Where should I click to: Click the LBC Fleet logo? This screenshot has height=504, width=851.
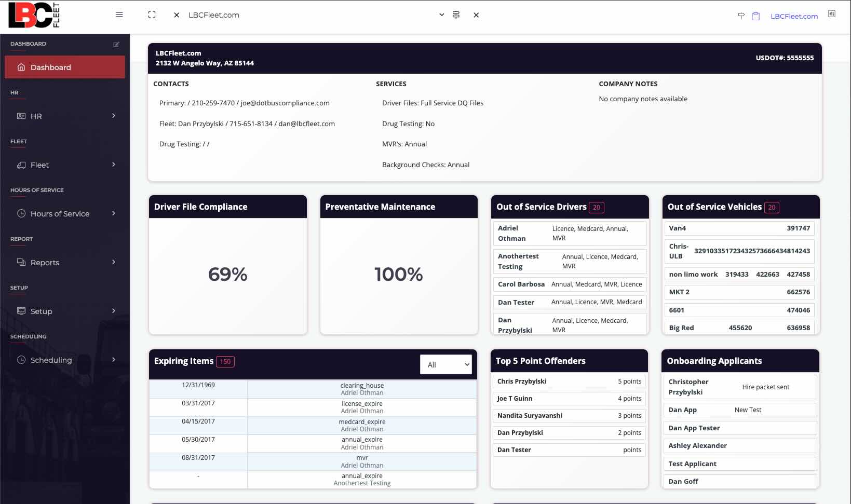pos(34,15)
